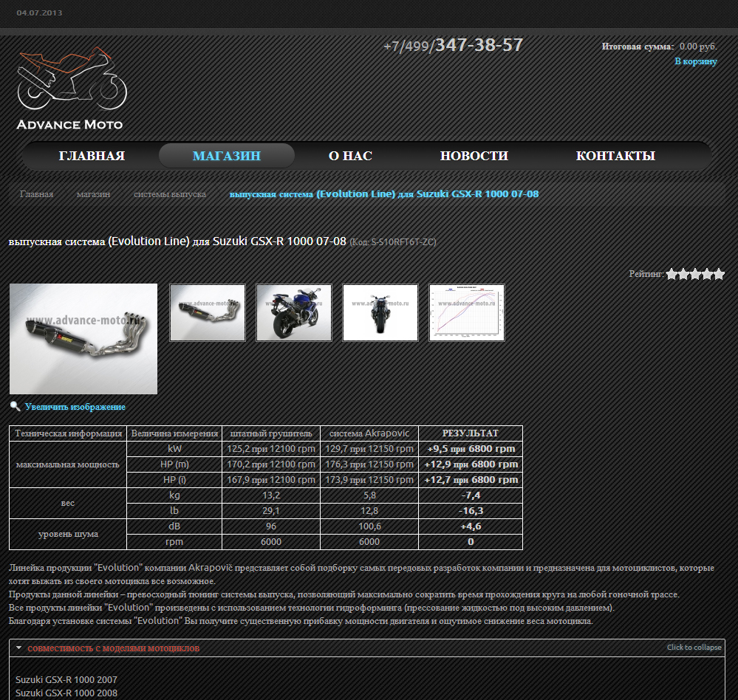
Task: Go to магазин in the breadcrumb
Action: tap(93, 193)
